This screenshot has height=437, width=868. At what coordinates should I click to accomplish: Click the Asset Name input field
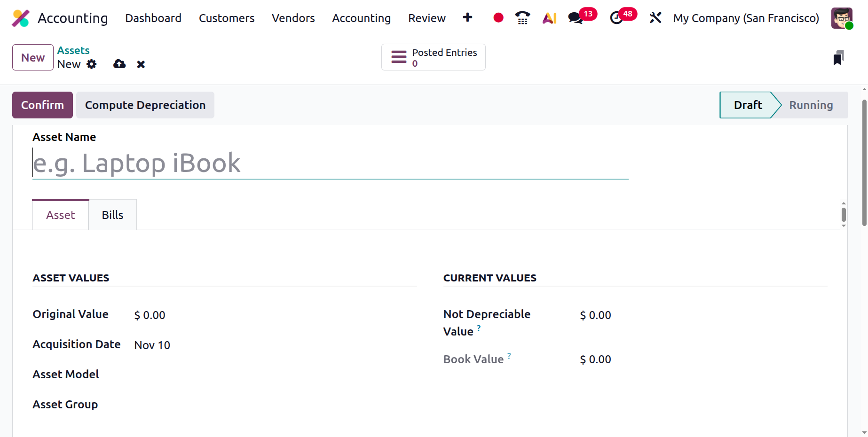point(330,164)
